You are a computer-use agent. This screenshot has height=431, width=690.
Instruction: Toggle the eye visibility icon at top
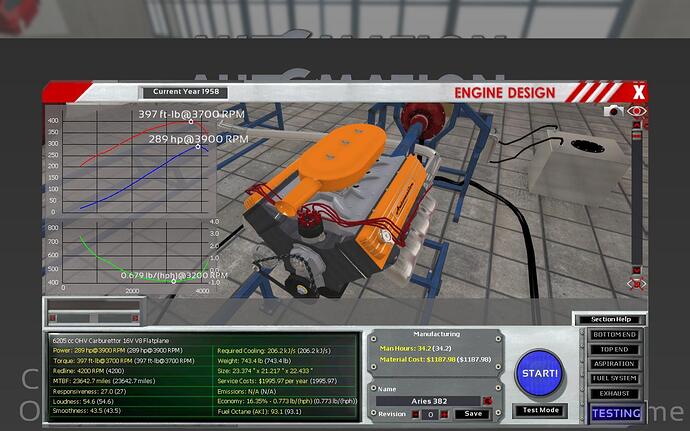(638, 112)
